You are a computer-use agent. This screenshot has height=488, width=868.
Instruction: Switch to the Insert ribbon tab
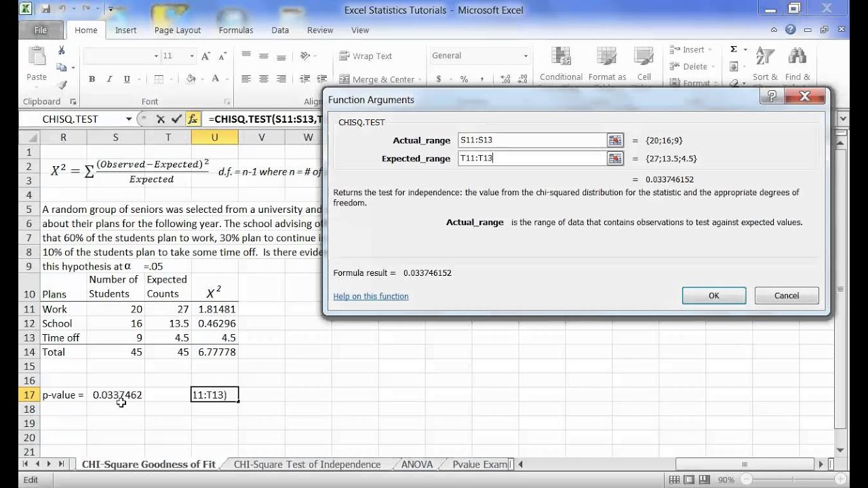pyautogui.click(x=125, y=30)
